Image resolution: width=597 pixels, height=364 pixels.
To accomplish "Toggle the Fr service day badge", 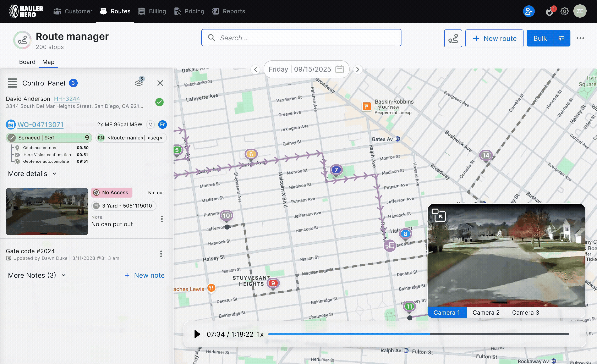I will (163, 124).
